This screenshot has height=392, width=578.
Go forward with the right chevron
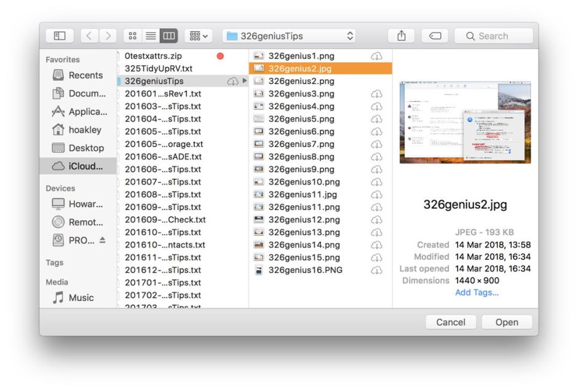point(108,36)
